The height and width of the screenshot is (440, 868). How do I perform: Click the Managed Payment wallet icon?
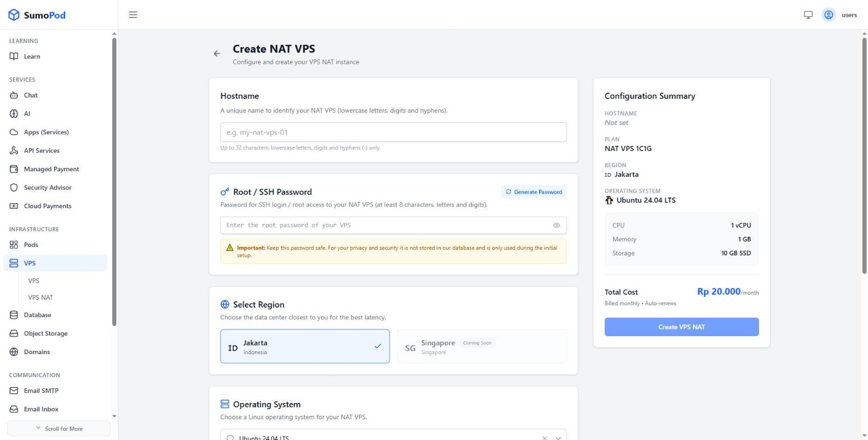click(x=14, y=169)
